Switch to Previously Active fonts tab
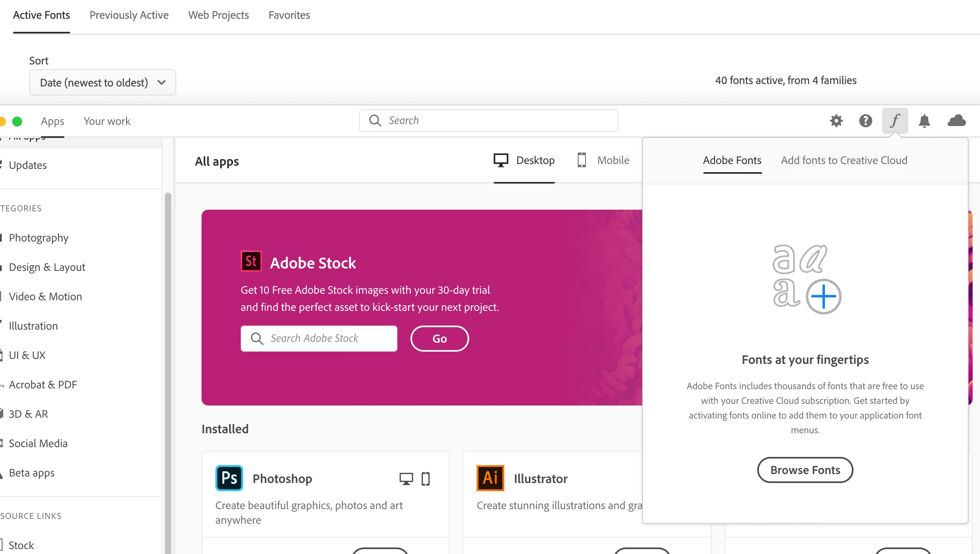 pos(129,15)
